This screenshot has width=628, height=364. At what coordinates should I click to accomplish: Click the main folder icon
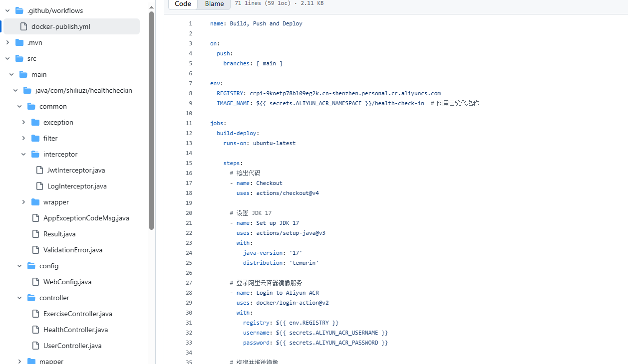23,74
